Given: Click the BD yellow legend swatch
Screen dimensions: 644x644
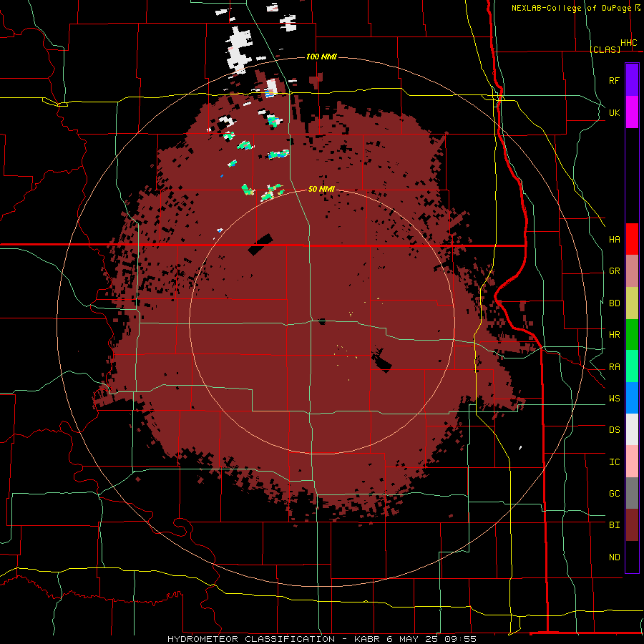Looking at the screenshot, I should click(632, 303).
